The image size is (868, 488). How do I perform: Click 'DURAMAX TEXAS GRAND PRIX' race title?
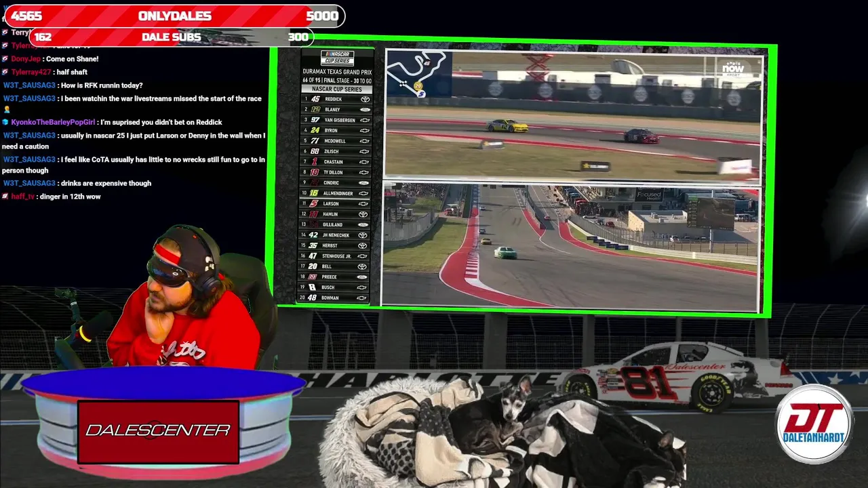click(337, 72)
